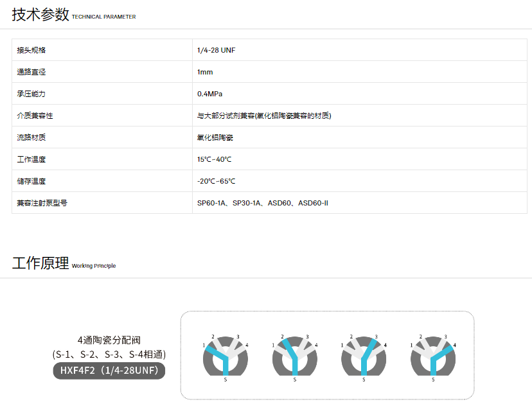Click the 氧化铝陶瓷 value in 流路材质 row
532x411 pixels.
(x=215, y=137)
